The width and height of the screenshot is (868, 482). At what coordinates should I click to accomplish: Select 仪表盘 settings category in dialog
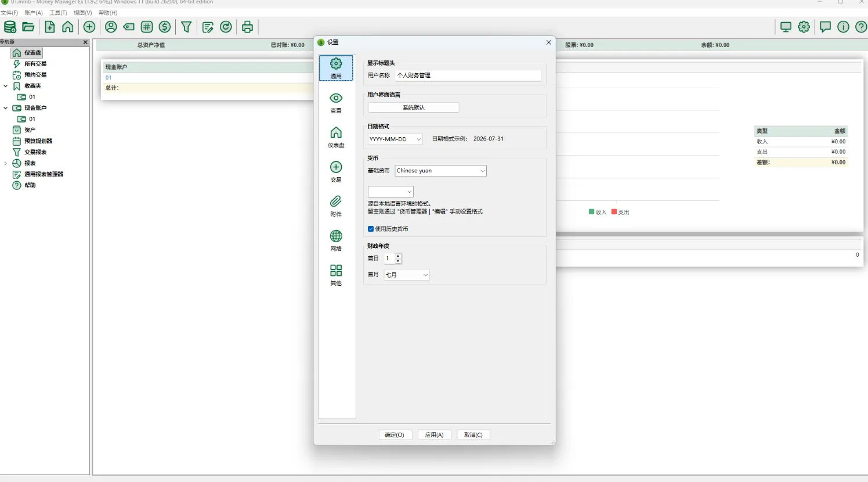[336, 138]
